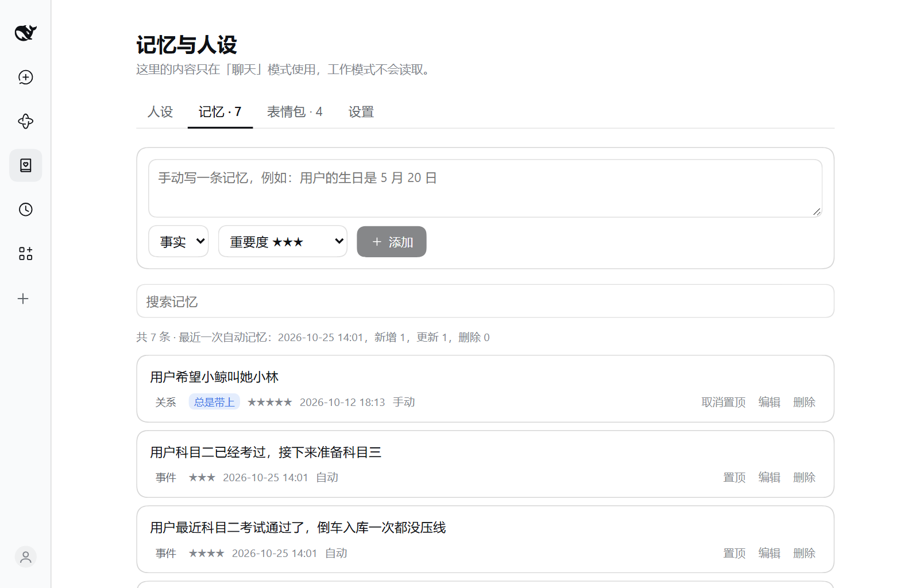Edit the 倒车入库一次都没压线 memory

click(x=769, y=554)
